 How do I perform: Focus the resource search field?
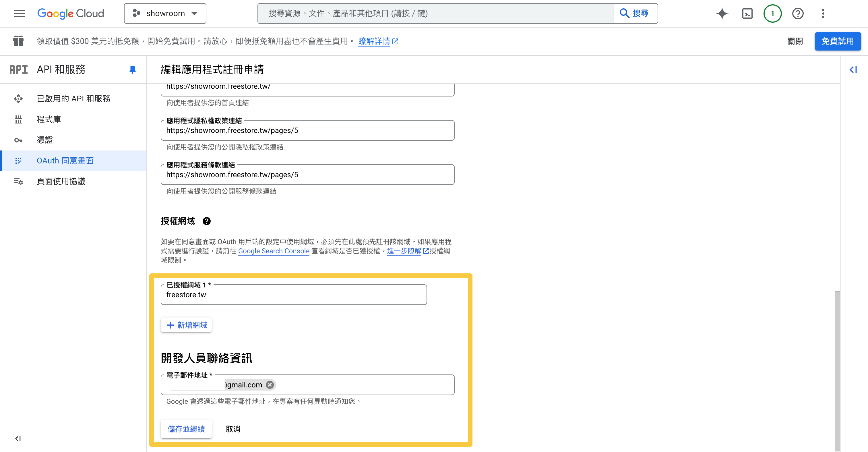point(435,13)
